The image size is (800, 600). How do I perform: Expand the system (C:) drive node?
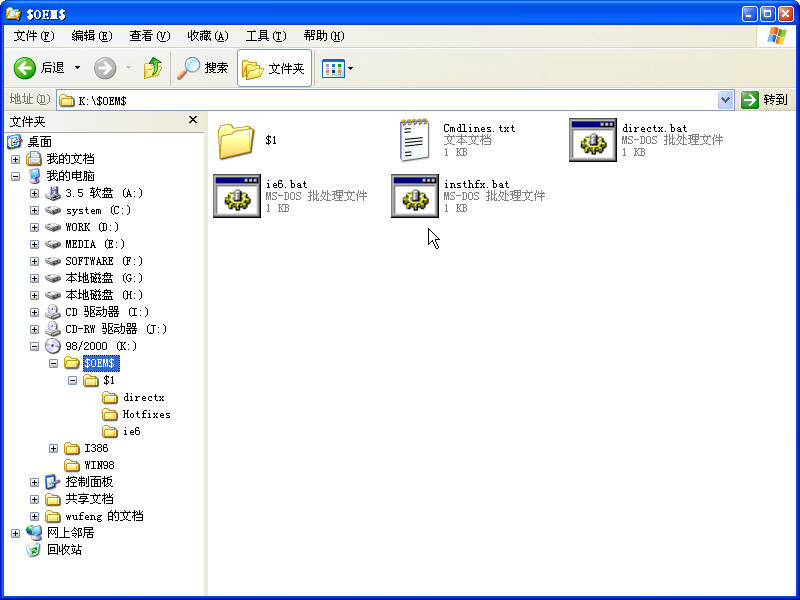tap(35, 210)
